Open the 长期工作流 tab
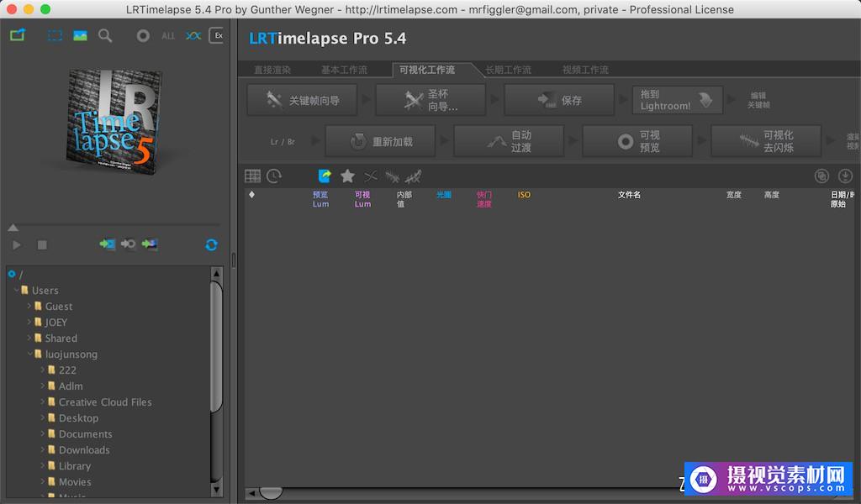 point(508,71)
